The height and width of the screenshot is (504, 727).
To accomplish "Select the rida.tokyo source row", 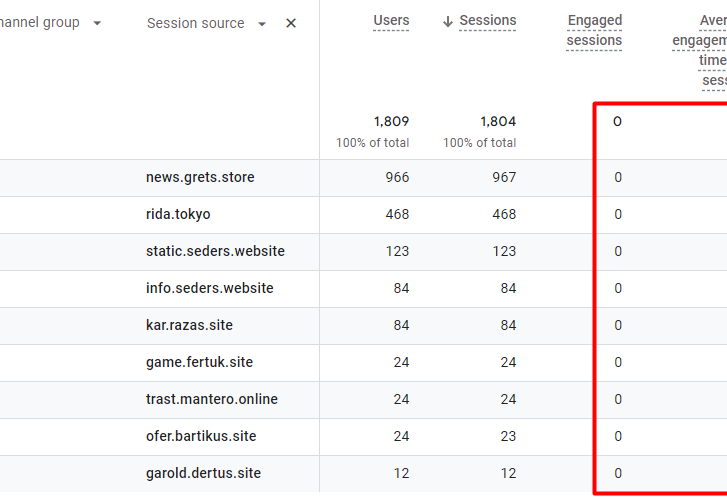I will click(178, 214).
